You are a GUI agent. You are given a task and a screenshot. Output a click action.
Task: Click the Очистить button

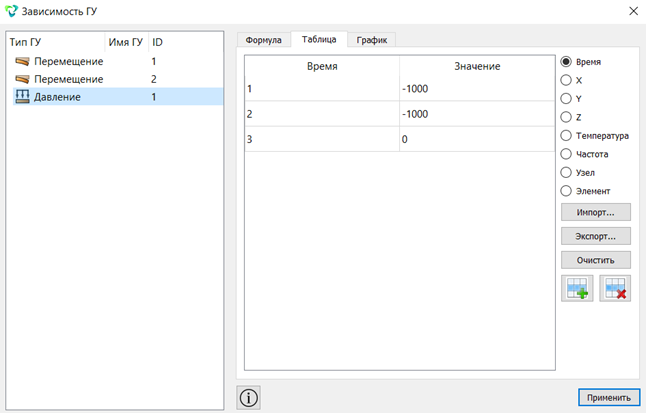[x=596, y=260]
